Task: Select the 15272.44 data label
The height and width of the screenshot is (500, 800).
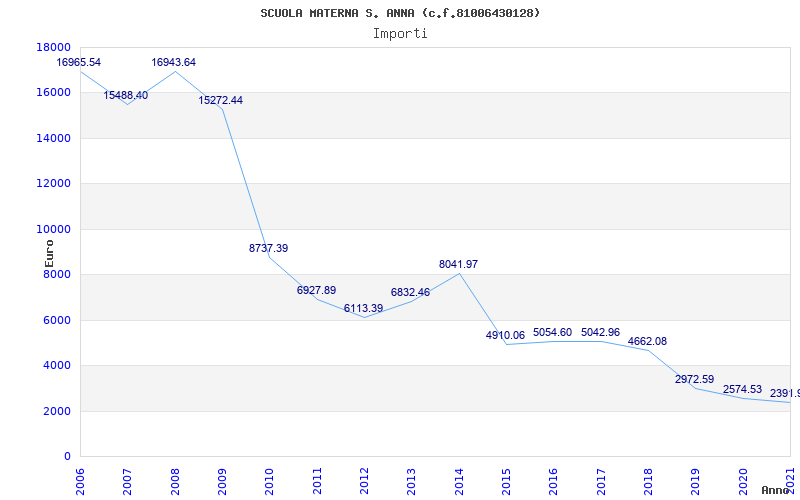Action: [x=220, y=101]
